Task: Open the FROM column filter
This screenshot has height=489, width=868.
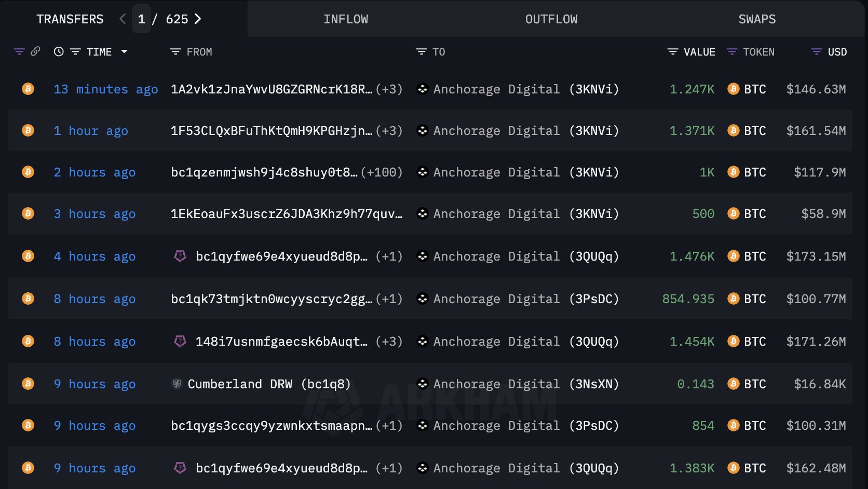Action: (x=175, y=51)
